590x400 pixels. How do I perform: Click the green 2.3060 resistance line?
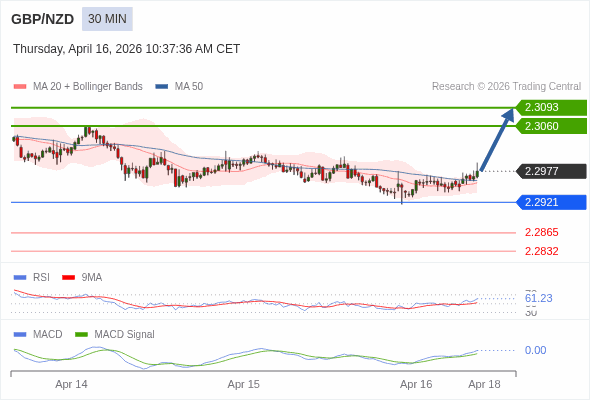(x=263, y=126)
